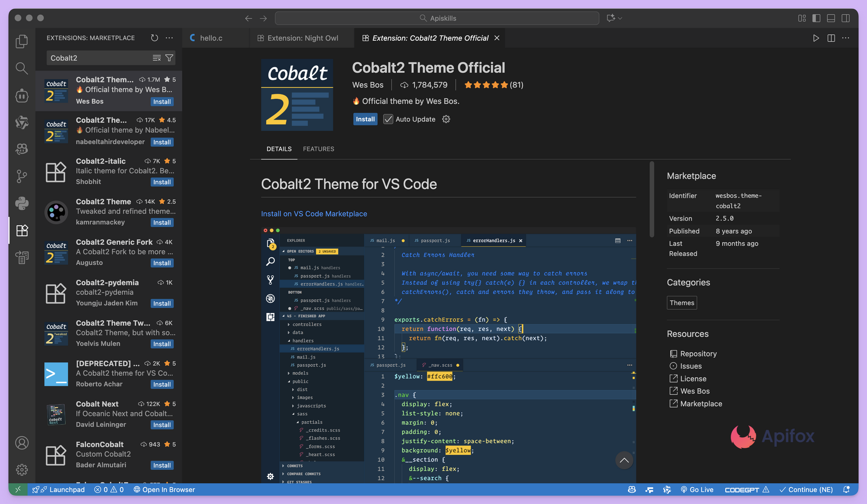The width and height of the screenshot is (867, 504).
Task: Click the refresh icon in Extensions Marketplace
Action: [x=154, y=38]
